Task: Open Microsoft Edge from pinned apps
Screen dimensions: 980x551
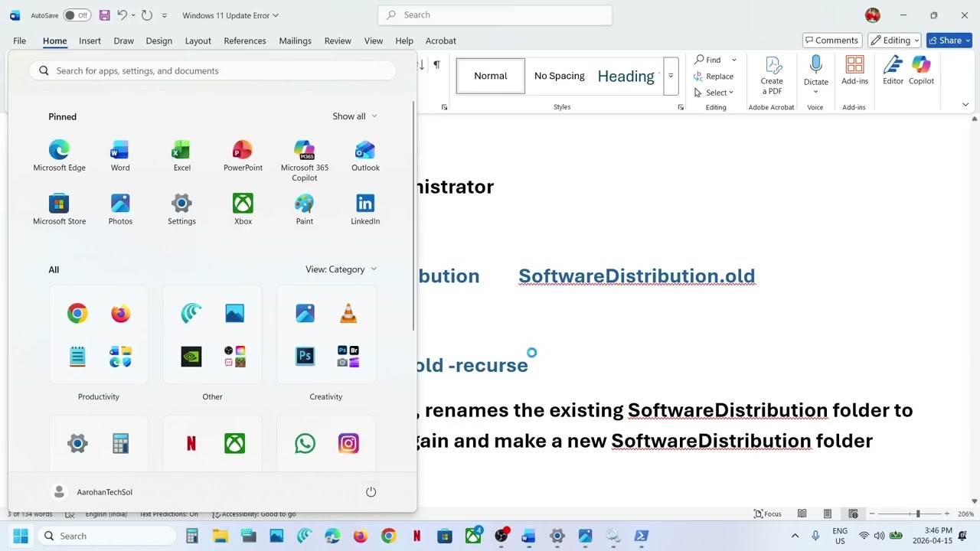Action: click(x=59, y=156)
